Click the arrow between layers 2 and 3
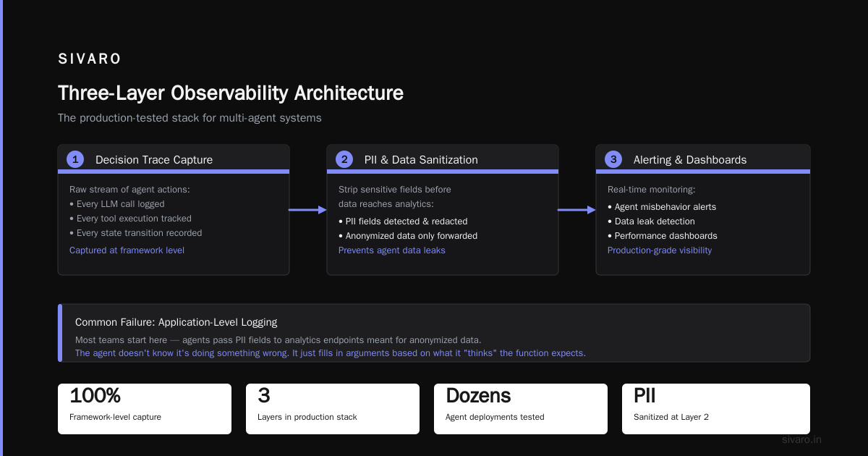This screenshot has height=456, width=868. [x=577, y=210]
